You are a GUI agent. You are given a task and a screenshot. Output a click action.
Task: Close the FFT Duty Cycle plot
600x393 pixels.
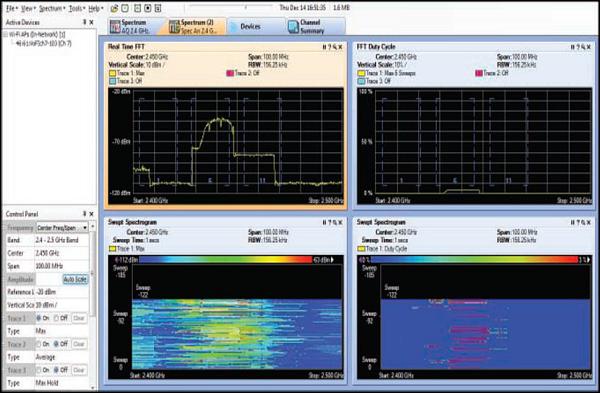click(x=589, y=47)
